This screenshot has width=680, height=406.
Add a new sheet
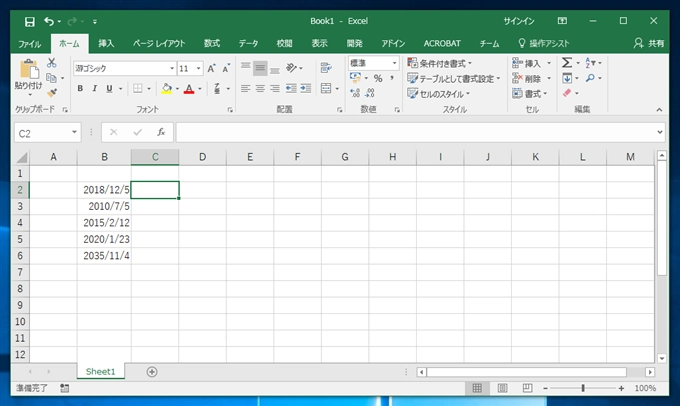152,372
